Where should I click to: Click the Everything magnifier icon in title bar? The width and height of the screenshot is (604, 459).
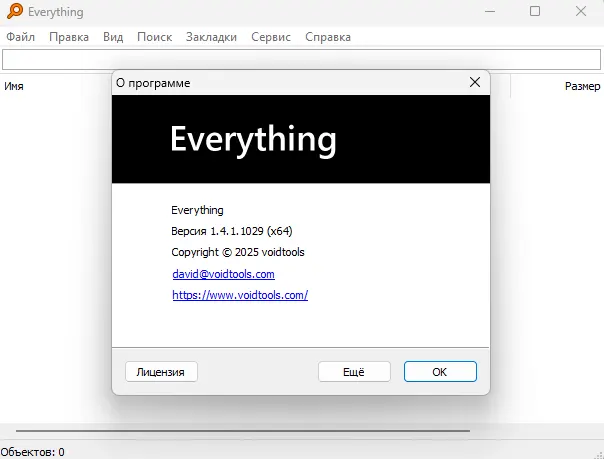(15, 12)
